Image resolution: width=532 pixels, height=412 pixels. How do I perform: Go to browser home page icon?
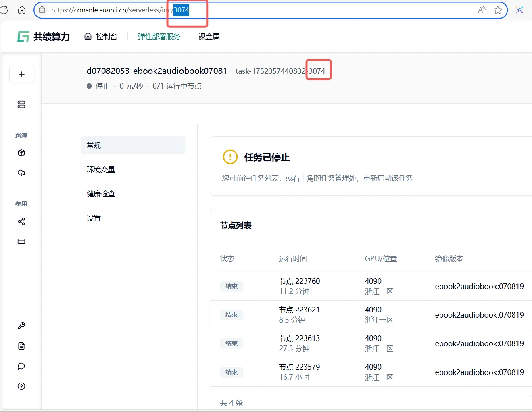(x=22, y=10)
